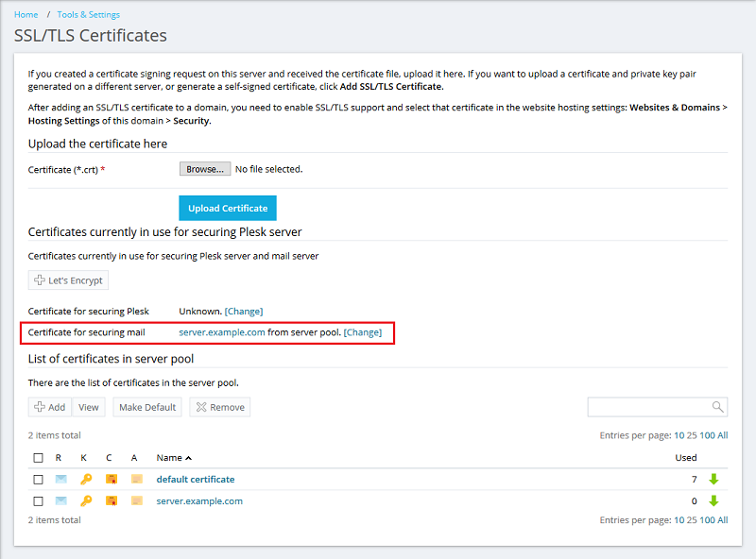Click the green download arrow for default certificate

point(713,480)
